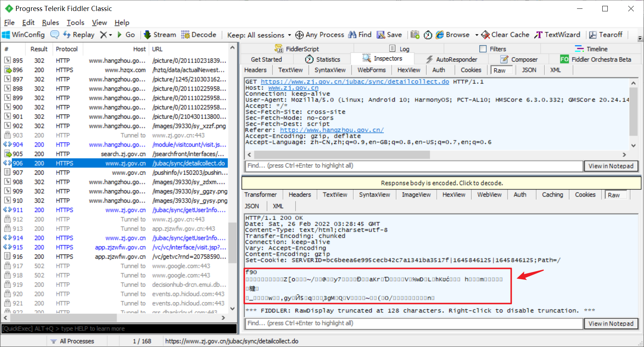Click the Host www.zj.gov.cn link
The image size is (644, 347).
click(x=293, y=88)
